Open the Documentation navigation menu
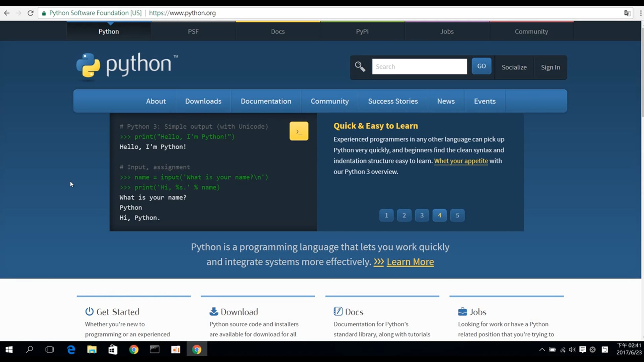Viewport: 644px width, 362px height. click(266, 101)
